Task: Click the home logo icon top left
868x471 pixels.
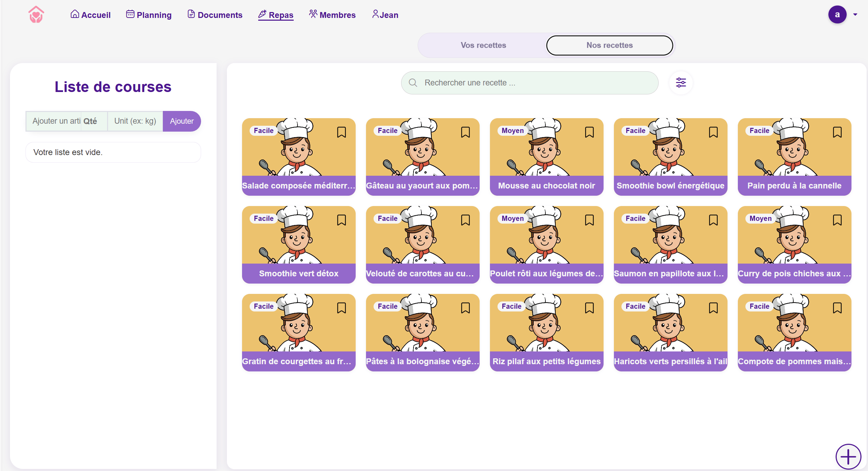Action: tap(36, 14)
